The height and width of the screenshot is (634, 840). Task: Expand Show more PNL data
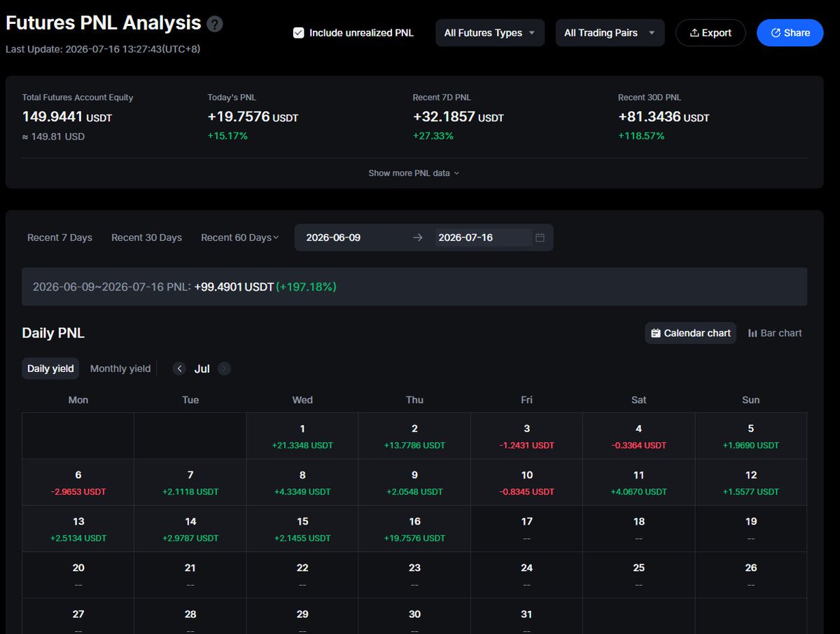[x=414, y=173]
